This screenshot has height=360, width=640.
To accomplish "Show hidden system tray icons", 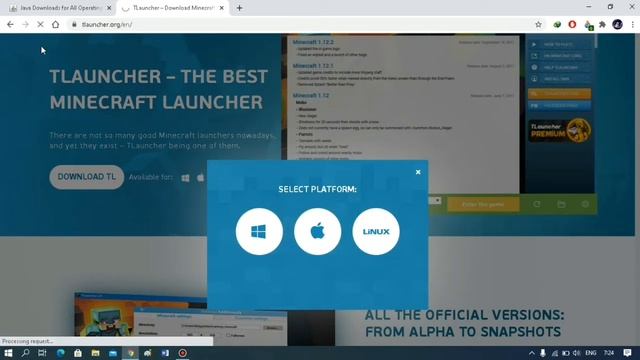I will tap(531, 353).
